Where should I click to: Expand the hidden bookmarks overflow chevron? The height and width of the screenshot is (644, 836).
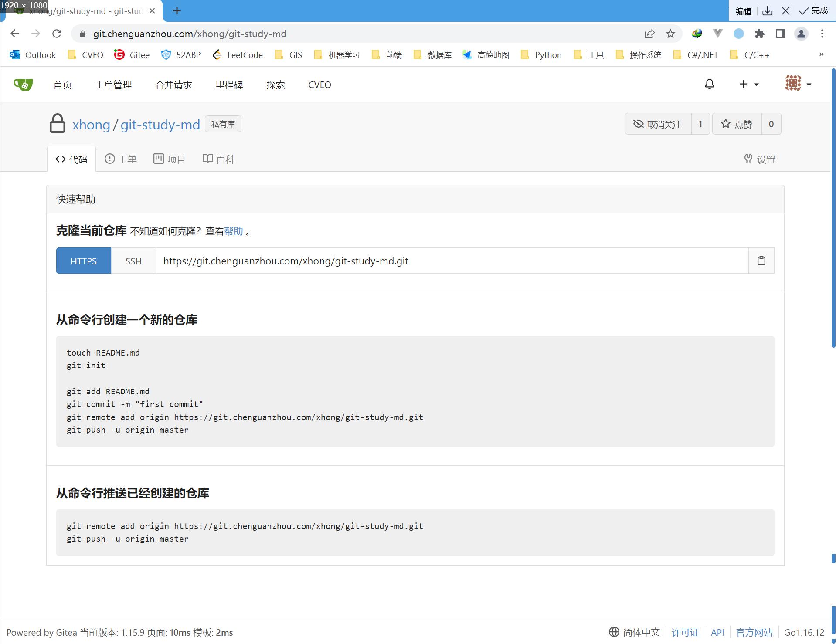(821, 55)
